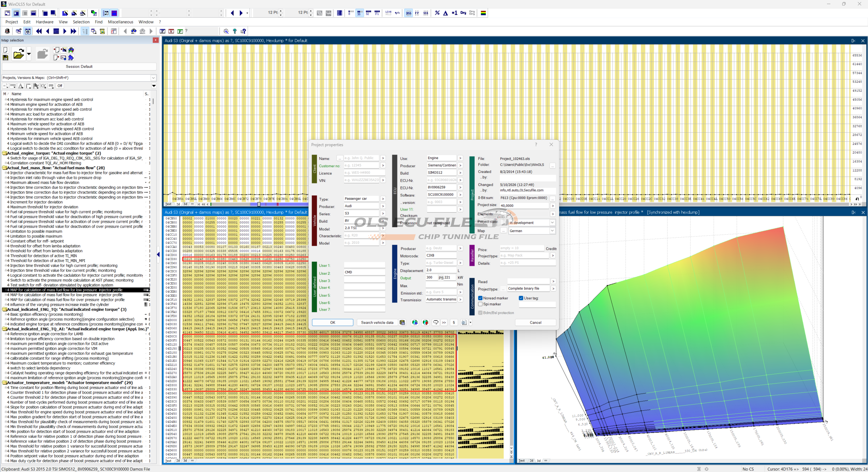Viewport: 868px width, 472px height.
Task: Click the double-arrow more button in dialog
Action: coord(444,322)
